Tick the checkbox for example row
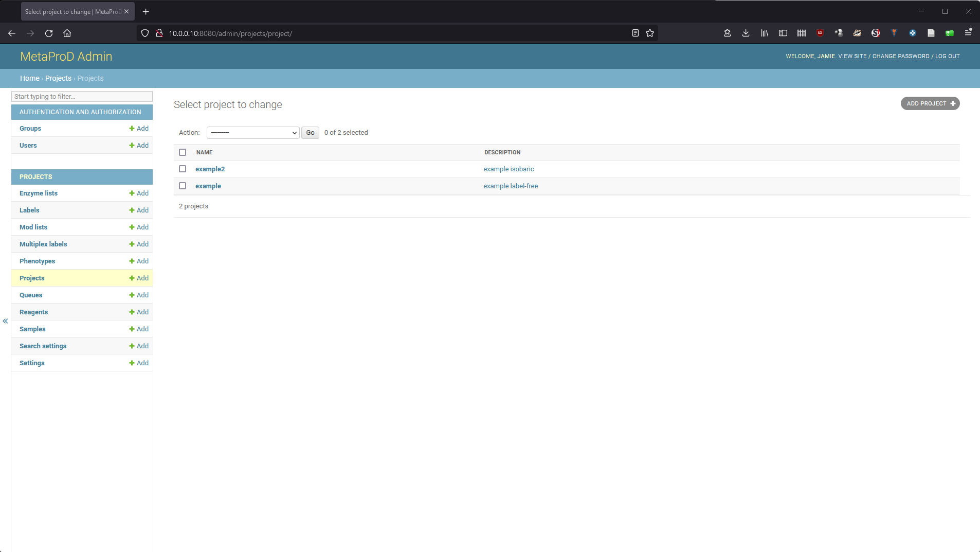The height and width of the screenshot is (552, 980). pyautogui.click(x=183, y=186)
